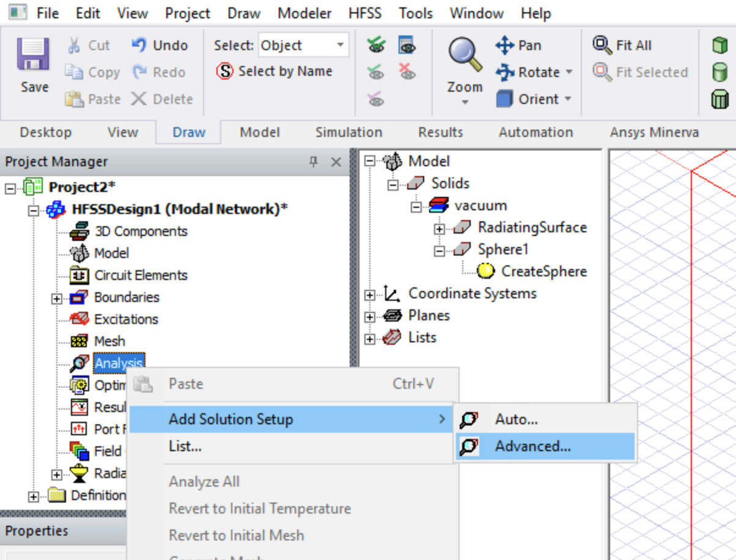Click the Mesh tree icon
This screenshot has height=560, width=736.
[x=79, y=341]
